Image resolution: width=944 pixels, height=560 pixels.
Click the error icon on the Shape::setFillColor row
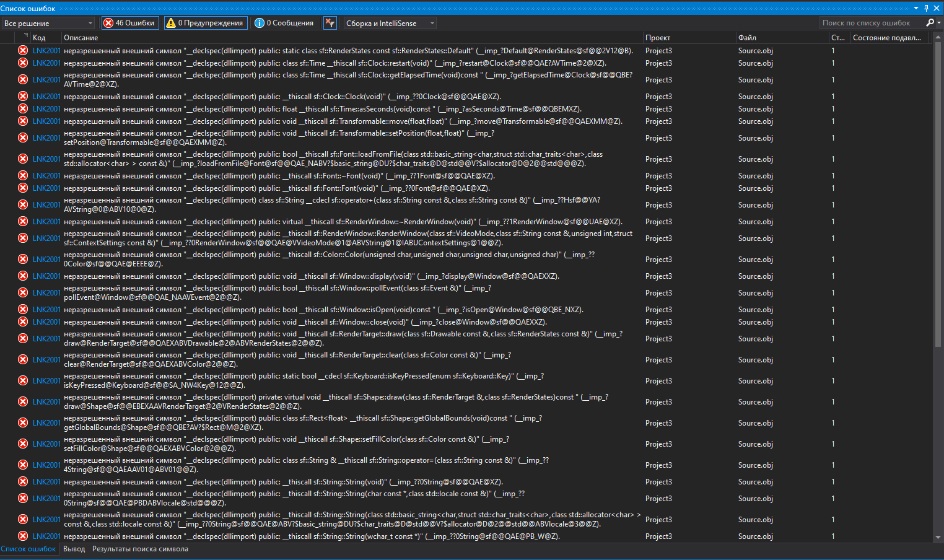tap(23, 444)
